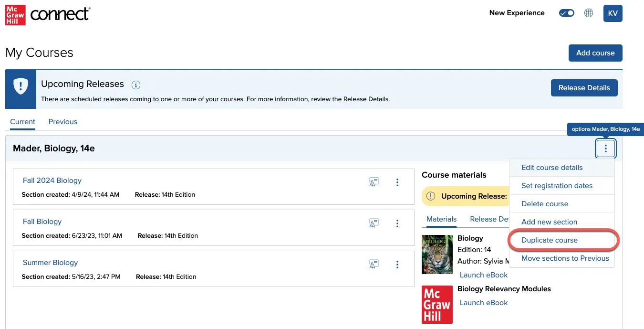Viewport: 644px width, 329px height.
Task: Toggle the New Experience switch
Action: (x=567, y=13)
